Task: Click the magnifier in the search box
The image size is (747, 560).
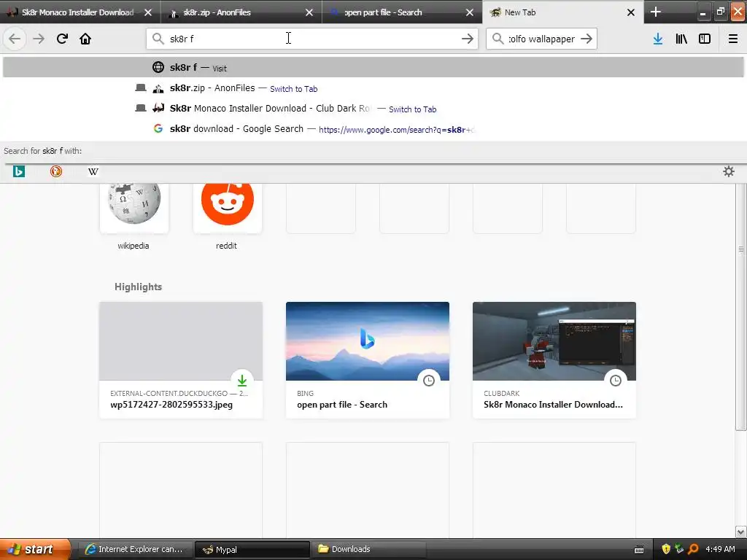Action: (498, 39)
